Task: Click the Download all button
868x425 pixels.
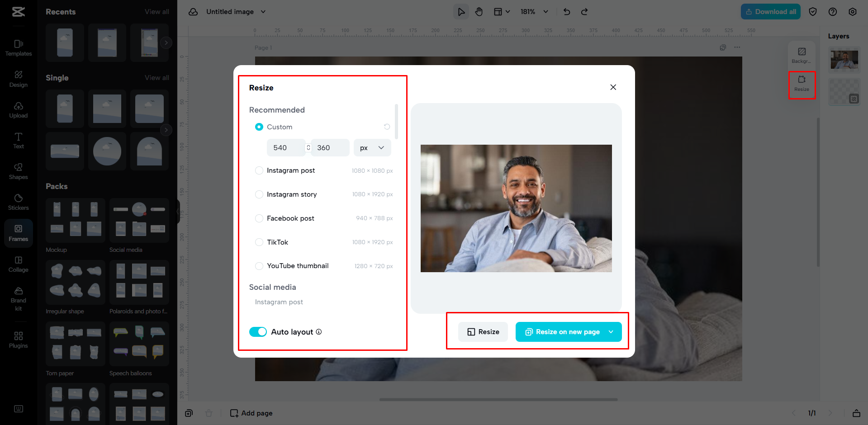Action: pos(770,11)
